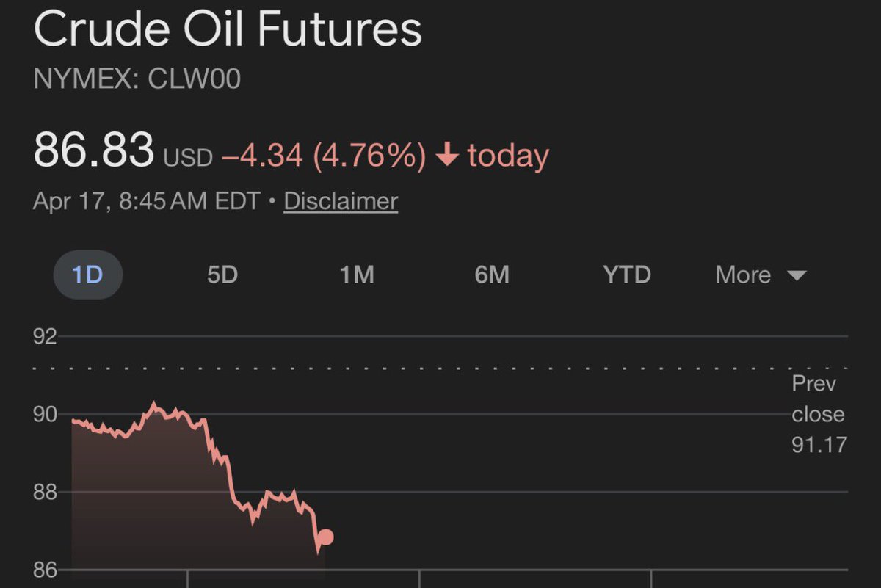Click the 88 y-axis label

tap(45, 492)
